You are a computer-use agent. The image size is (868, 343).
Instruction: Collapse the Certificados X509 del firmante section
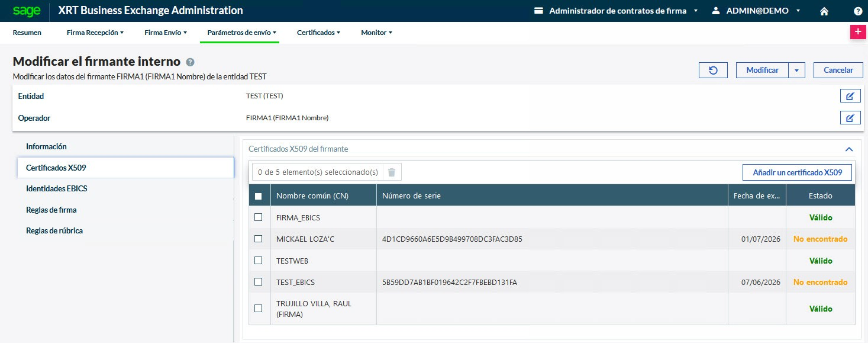pos(848,149)
